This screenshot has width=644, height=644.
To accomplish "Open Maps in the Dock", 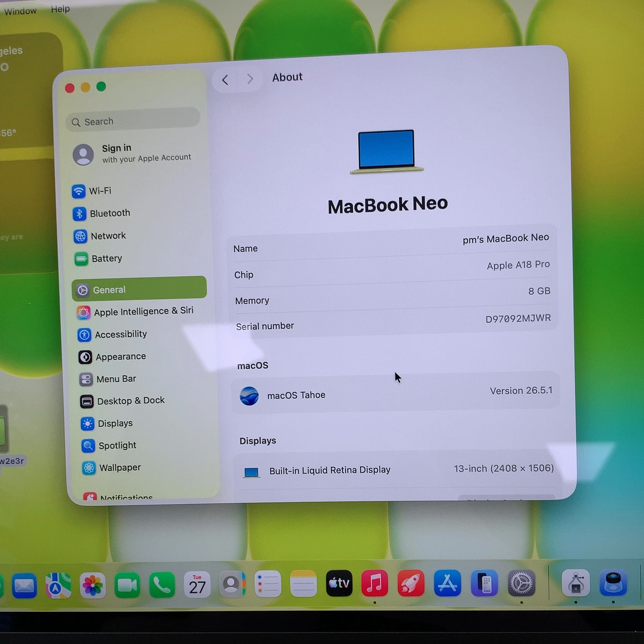I will [x=58, y=586].
